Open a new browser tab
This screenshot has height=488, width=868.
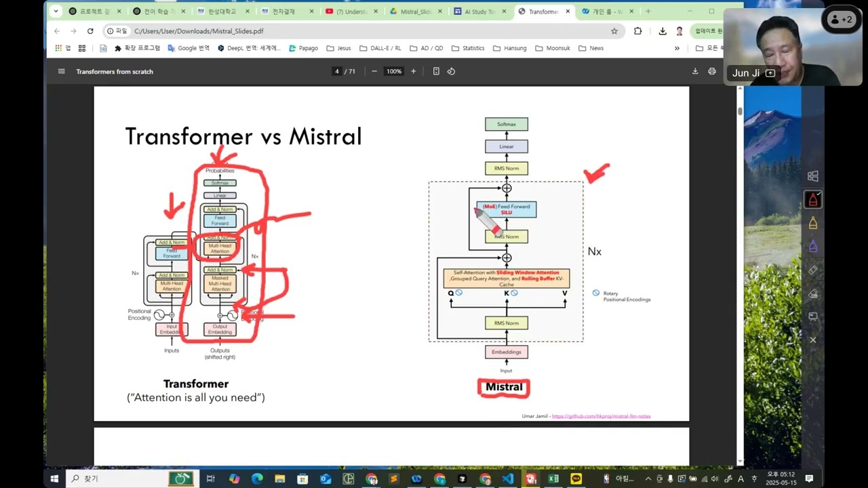point(648,12)
